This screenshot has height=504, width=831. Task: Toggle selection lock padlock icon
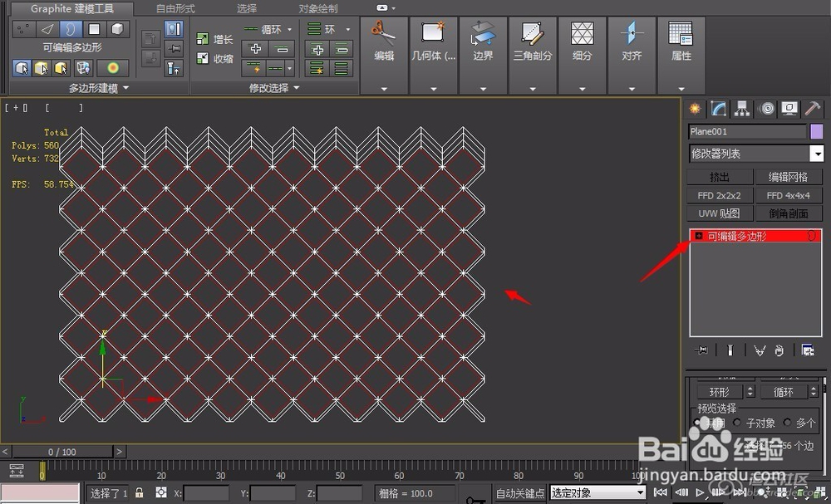tap(139, 493)
